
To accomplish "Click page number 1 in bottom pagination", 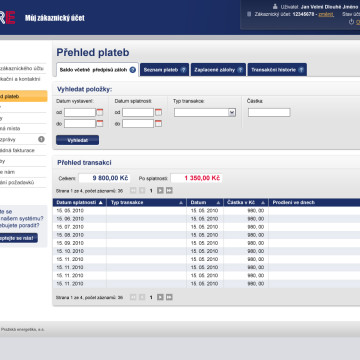I will click(151, 297).
